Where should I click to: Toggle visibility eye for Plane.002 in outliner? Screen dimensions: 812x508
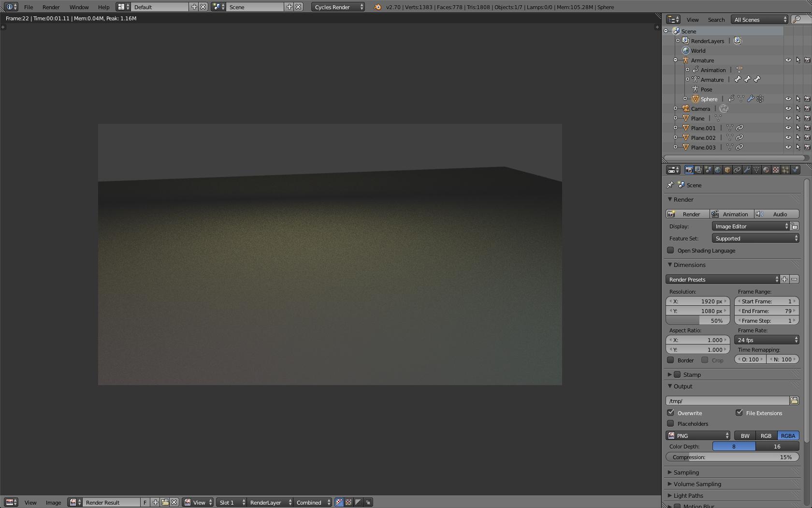click(x=788, y=137)
